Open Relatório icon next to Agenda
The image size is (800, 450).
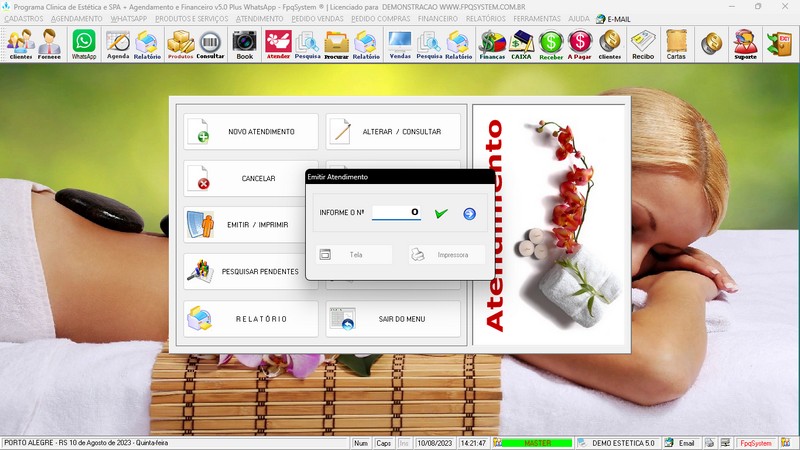coord(147,44)
